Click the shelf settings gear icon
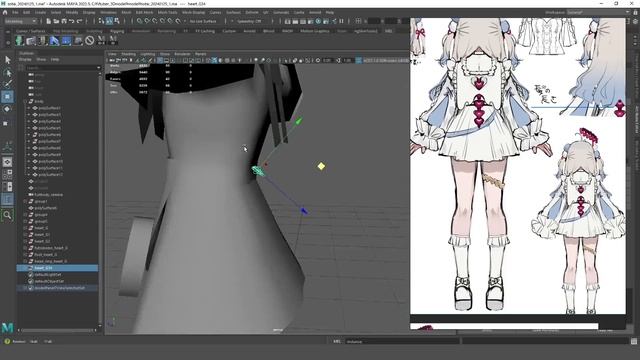The height and width of the screenshot is (360, 640). point(7,42)
